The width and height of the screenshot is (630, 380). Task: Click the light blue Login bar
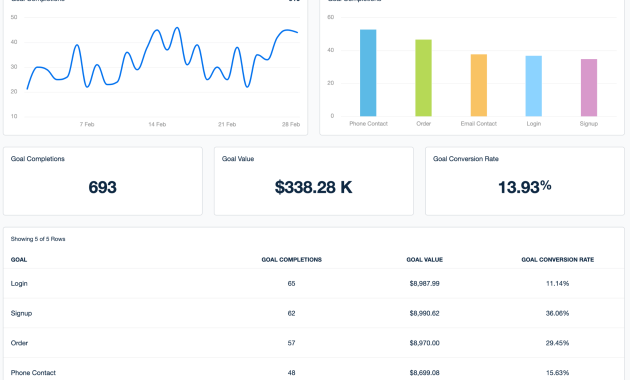[x=534, y=86]
